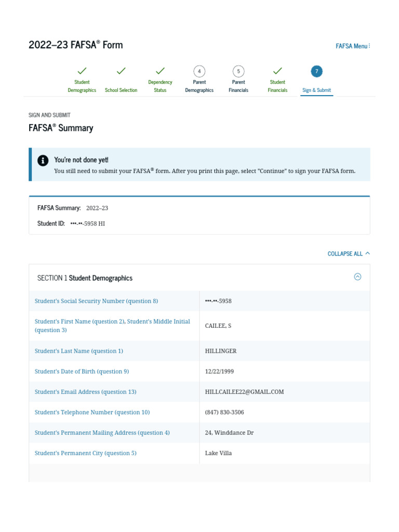This screenshot has width=399, height=532.
Task: Click the Student Demographics green checkmark
Action: point(82,71)
